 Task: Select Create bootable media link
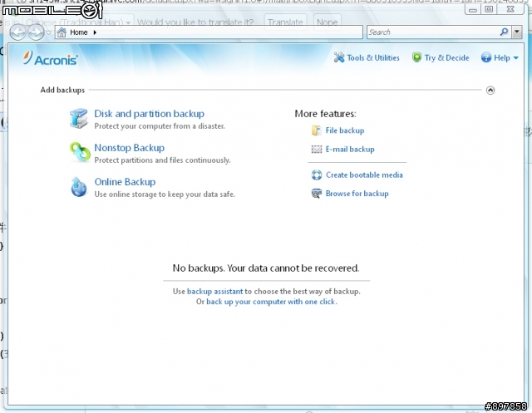point(364,175)
